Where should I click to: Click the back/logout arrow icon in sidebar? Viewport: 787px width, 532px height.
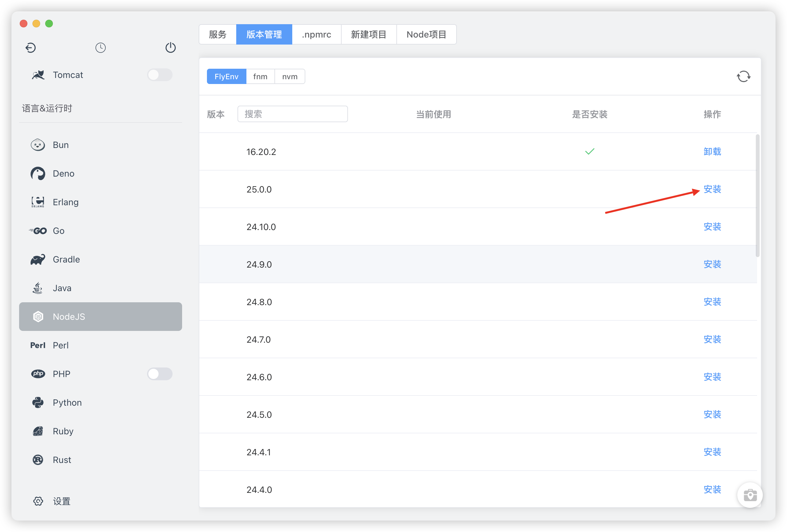[31, 48]
